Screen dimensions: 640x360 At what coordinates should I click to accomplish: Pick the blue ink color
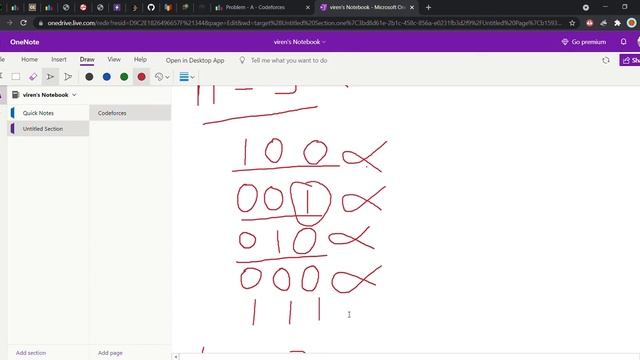(x=107, y=77)
